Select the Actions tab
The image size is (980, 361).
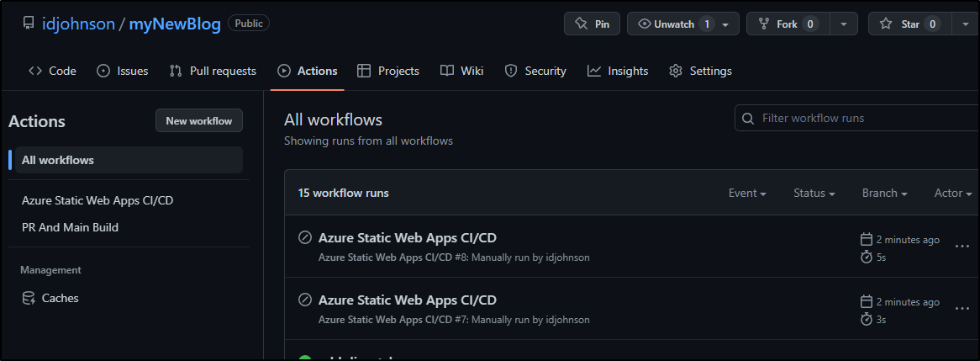pos(308,71)
